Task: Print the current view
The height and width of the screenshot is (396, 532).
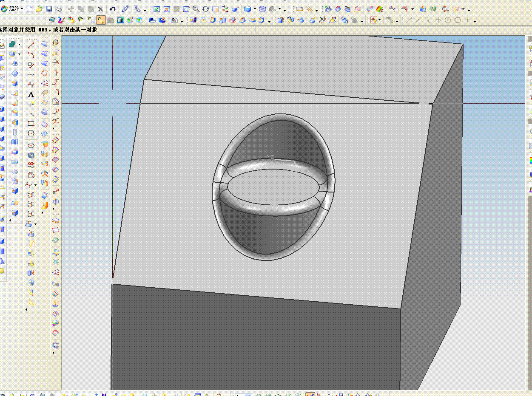Action: 59,9
